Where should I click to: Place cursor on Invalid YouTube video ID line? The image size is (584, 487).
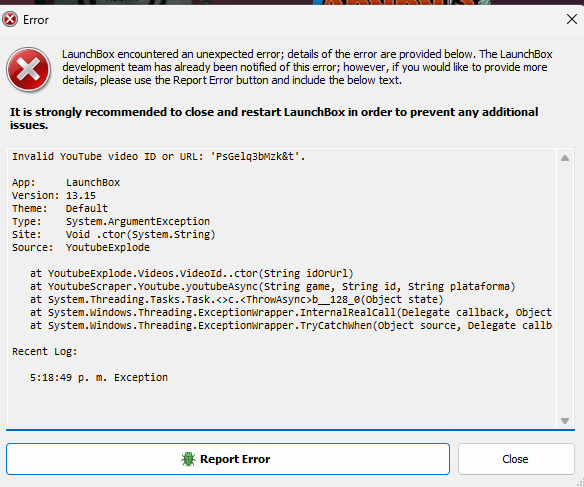159,156
